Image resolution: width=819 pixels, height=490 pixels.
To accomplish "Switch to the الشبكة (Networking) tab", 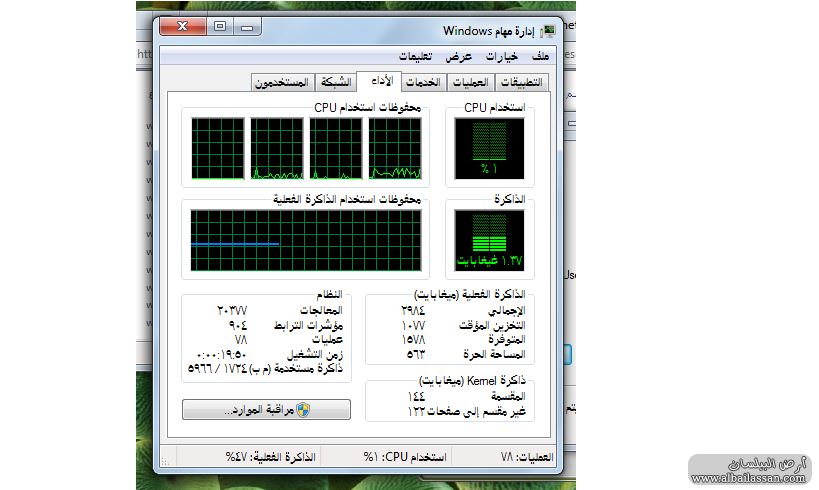I will click(336, 83).
